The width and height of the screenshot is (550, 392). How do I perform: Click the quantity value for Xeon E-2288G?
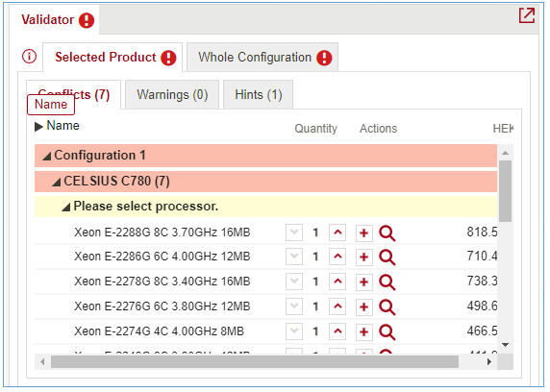point(315,233)
